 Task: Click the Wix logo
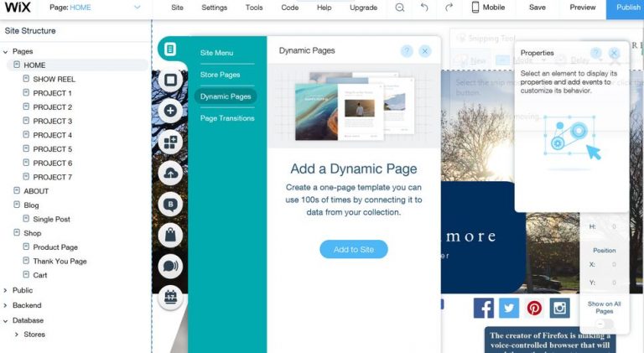coord(18,7)
